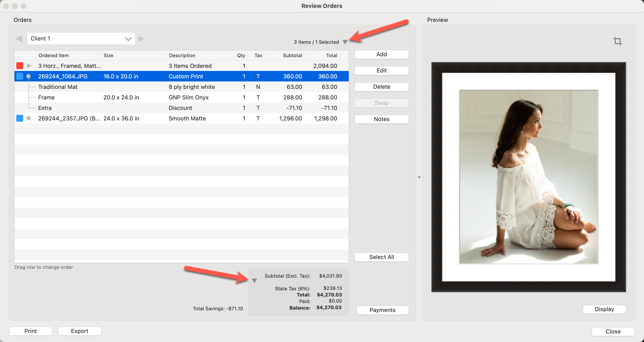The image size is (644, 342).
Task: Click blue swatch beside 269244_2357.JPG
Action: click(x=19, y=118)
